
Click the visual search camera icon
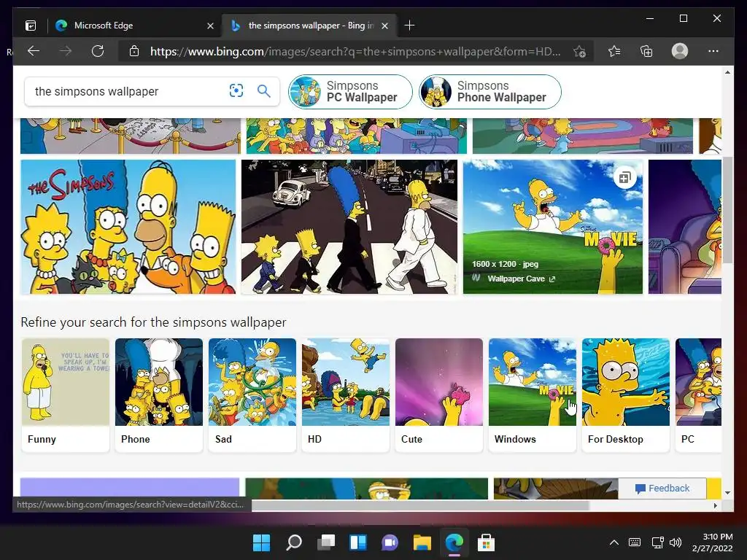[x=236, y=90]
